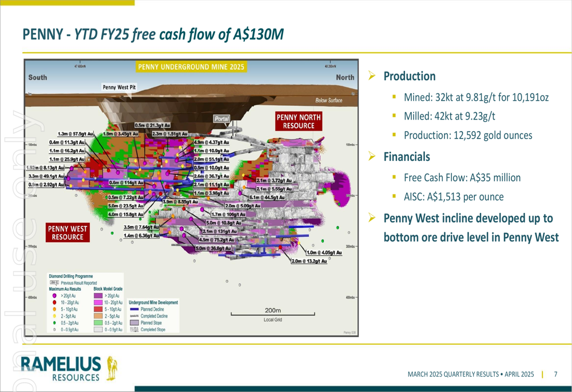The image size is (572, 392).
Task: Click drill label '1.3m @ 57.5g/t Au'
Action: 76,134
